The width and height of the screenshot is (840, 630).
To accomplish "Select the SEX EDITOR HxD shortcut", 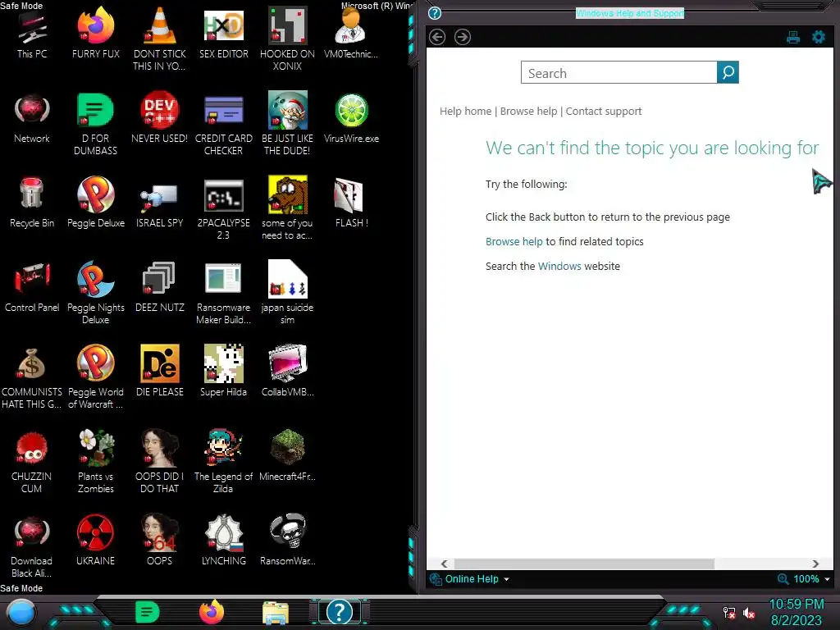I will (x=223, y=34).
